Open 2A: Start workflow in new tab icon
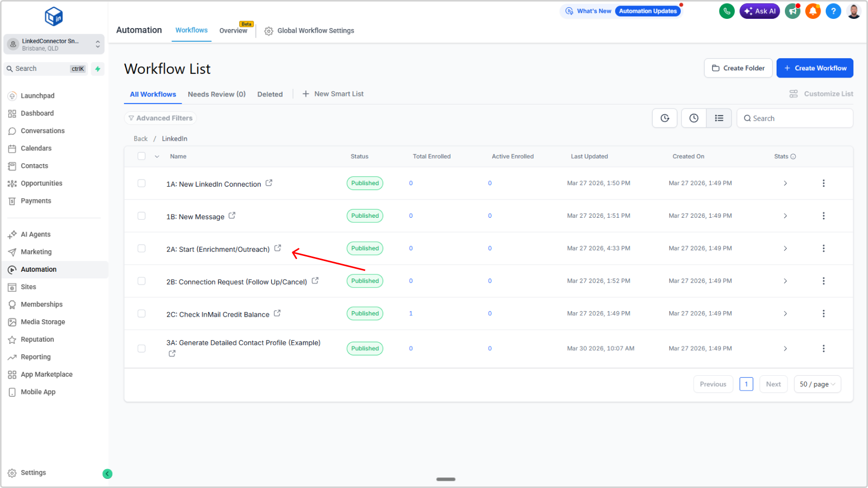This screenshot has width=868, height=488. [x=278, y=248]
